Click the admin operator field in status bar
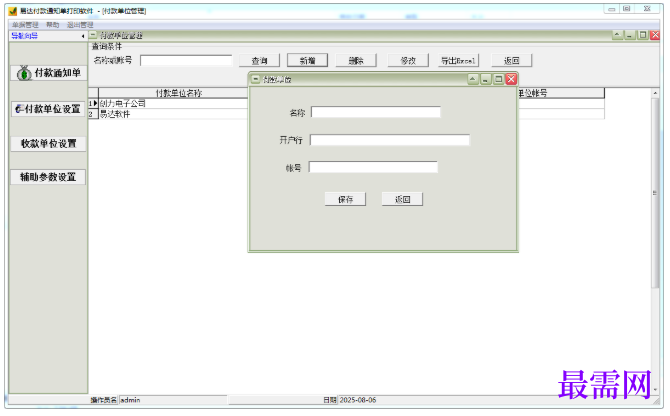Image resolution: width=670 pixels, height=416 pixels. (173, 400)
